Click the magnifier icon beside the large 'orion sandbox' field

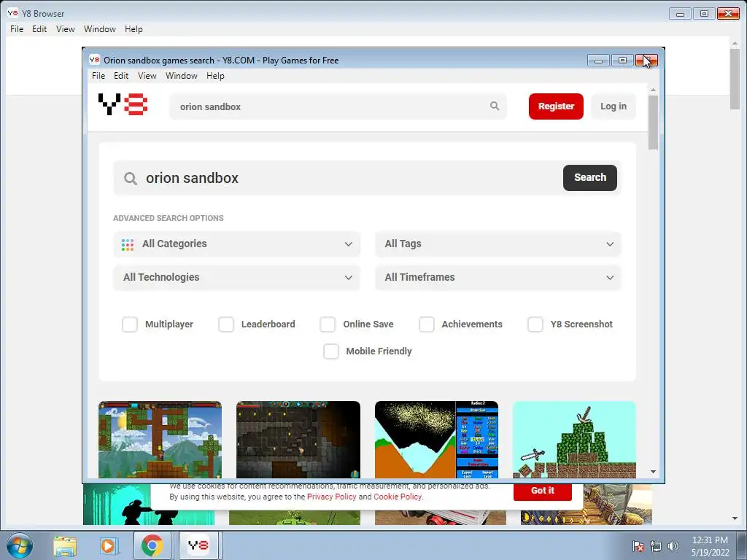tap(131, 179)
